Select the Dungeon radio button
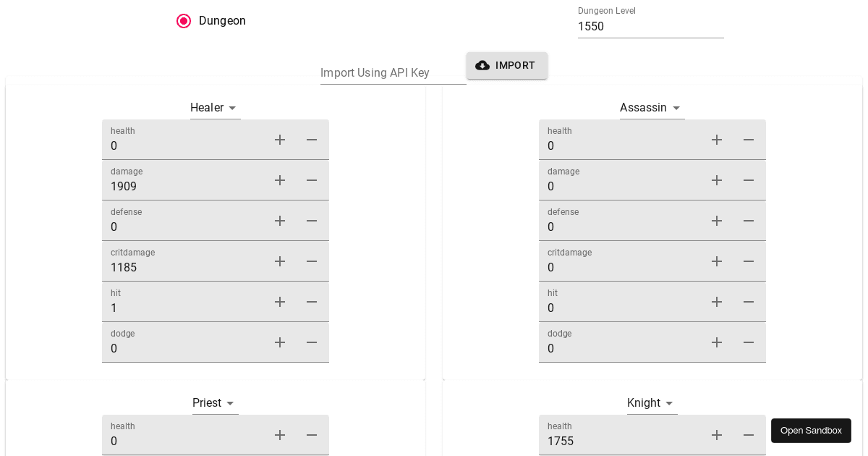 coord(184,21)
